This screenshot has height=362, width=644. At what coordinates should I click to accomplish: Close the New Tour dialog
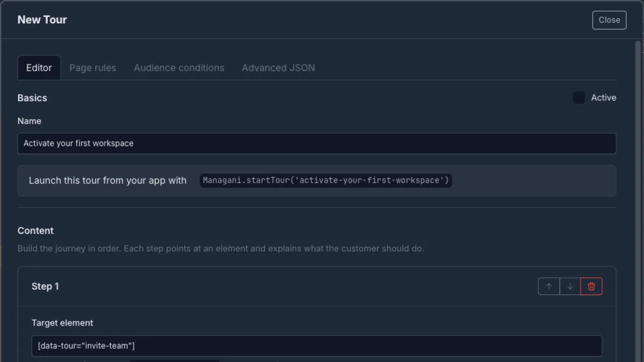(609, 20)
